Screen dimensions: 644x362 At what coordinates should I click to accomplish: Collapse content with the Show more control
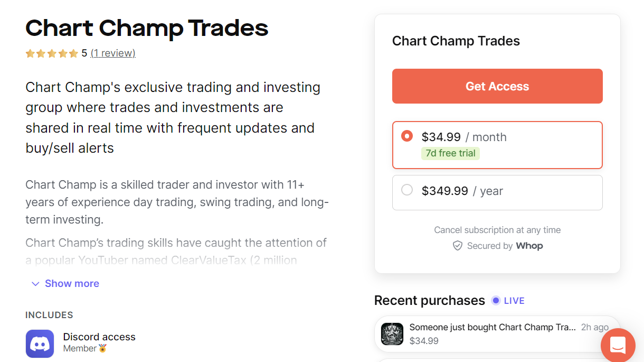click(x=72, y=283)
